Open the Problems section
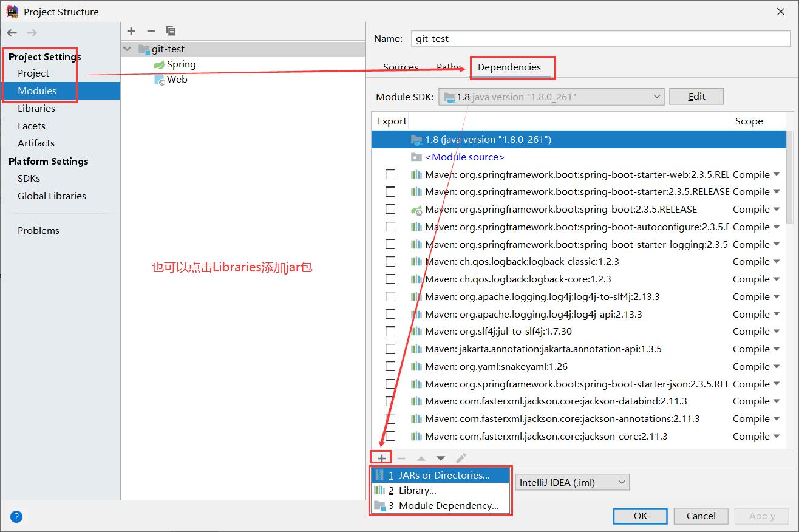The height and width of the screenshot is (532, 799). pos(38,231)
